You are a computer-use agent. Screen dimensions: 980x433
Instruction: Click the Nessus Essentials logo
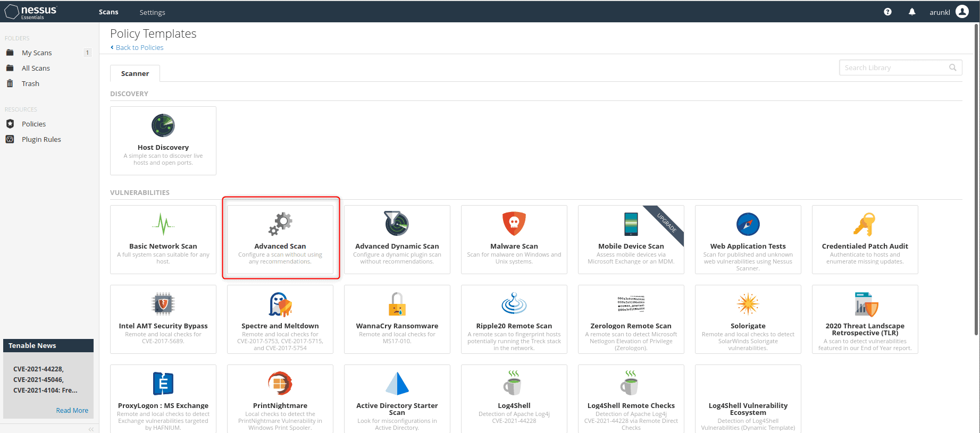31,12
